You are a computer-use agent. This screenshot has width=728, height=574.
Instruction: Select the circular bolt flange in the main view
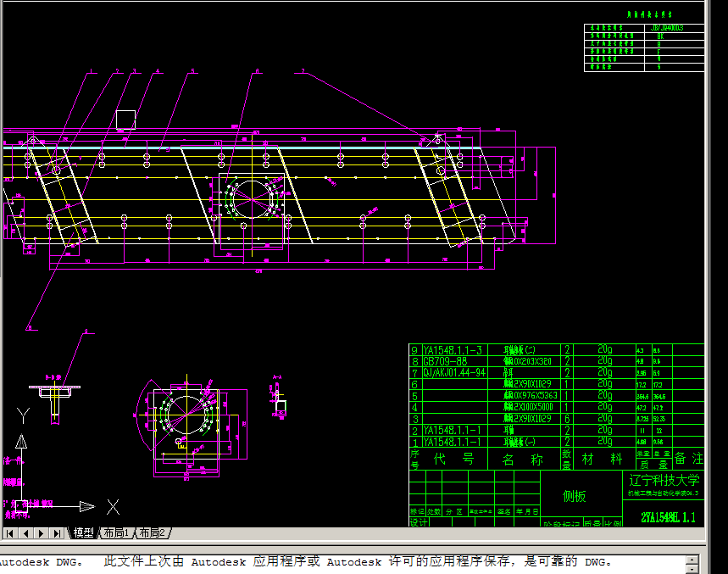click(x=252, y=199)
